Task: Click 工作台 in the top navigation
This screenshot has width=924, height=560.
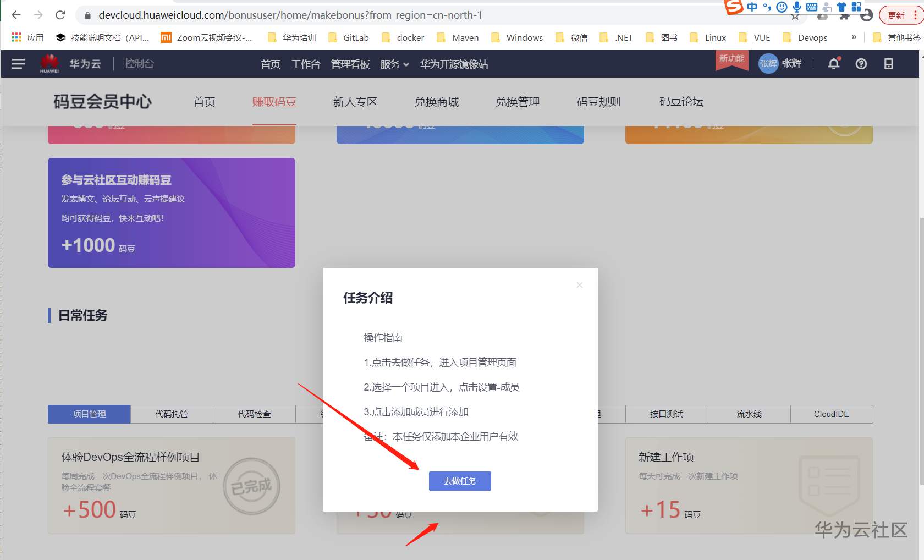Action: point(306,64)
